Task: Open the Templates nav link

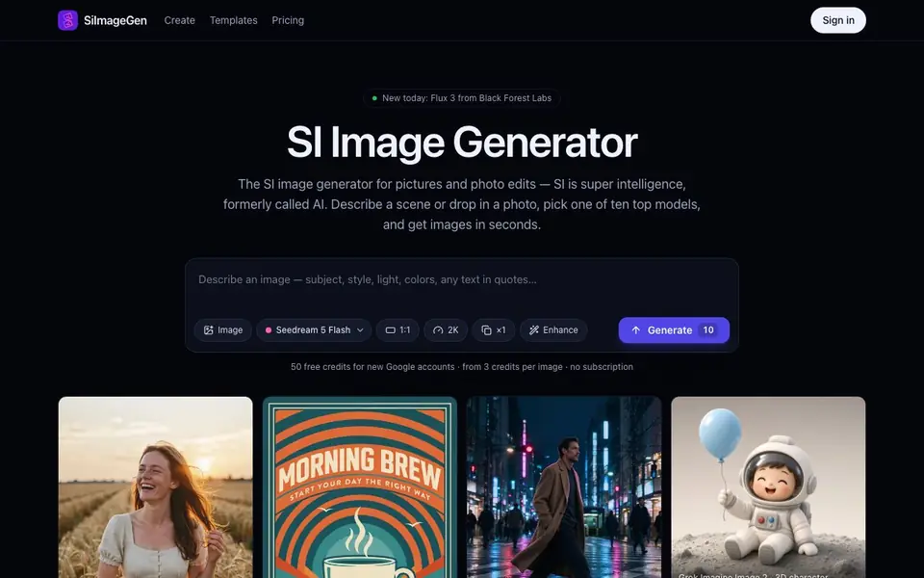Action: pyautogui.click(x=233, y=20)
